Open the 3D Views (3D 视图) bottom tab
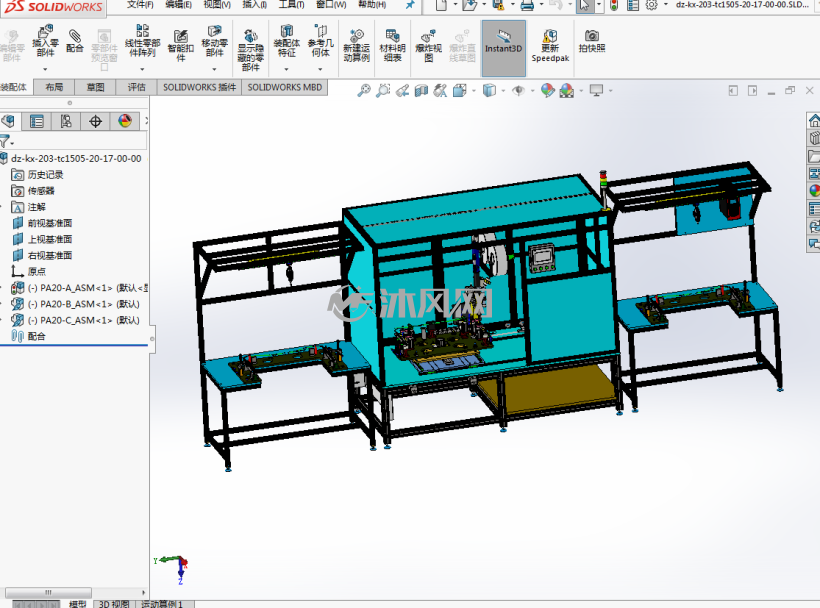Image resolution: width=820 pixels, height=608 pixels. pyautogui.click(x=114, y=604)
